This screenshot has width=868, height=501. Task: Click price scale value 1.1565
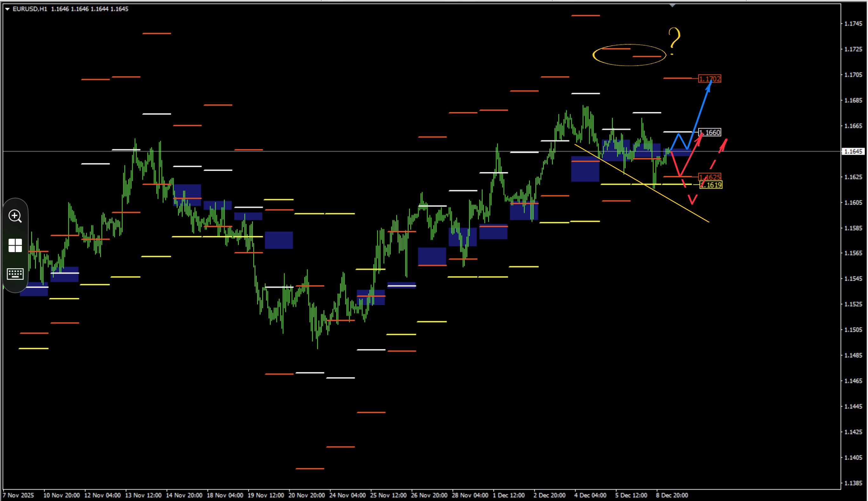pyautogui.click(x=853, y=253)
